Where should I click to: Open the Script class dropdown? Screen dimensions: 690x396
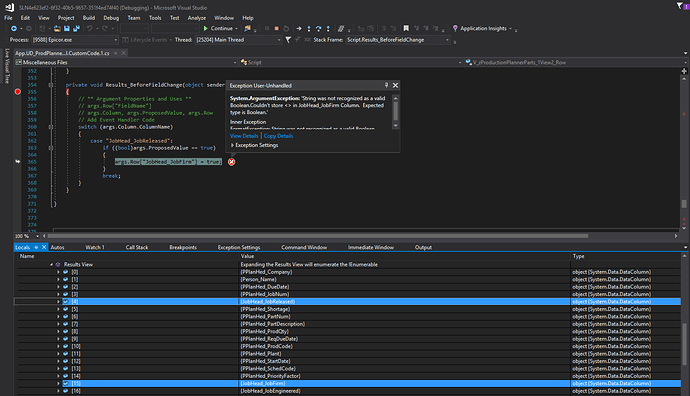(351, 62)
